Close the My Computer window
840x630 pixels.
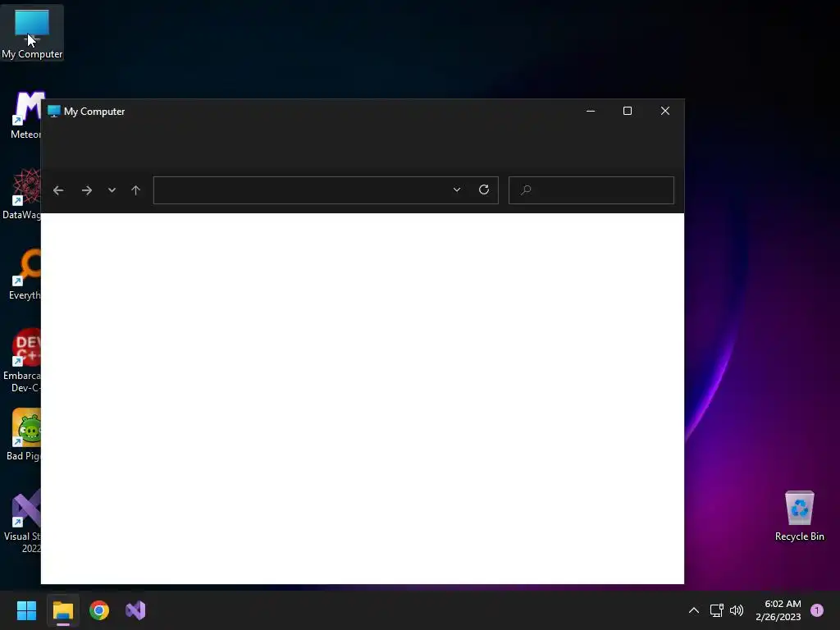[x=664, y=111]
